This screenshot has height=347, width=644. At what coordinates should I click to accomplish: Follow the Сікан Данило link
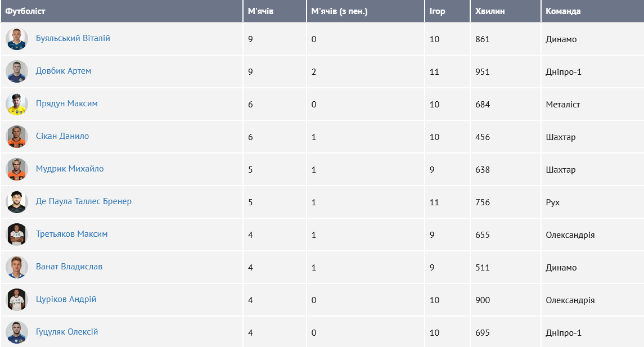(62, 136)
